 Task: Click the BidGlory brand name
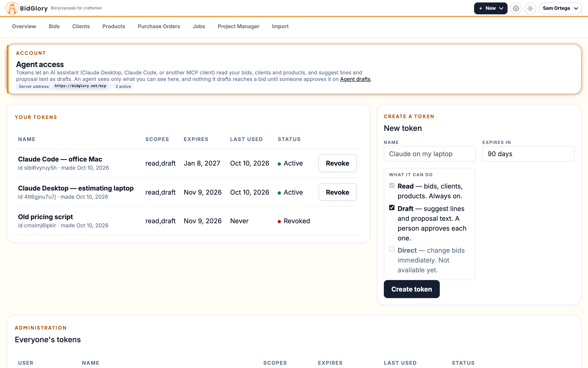(34, 8)
